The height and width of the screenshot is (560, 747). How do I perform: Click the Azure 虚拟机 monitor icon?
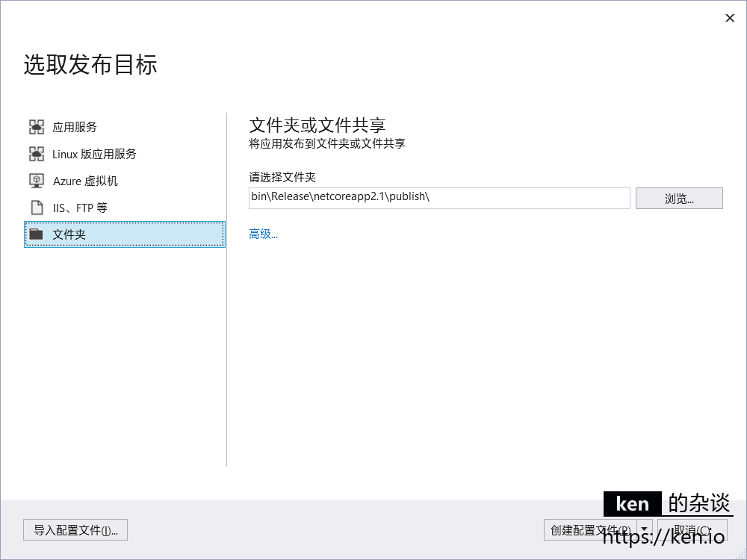(x=37, y=181)
